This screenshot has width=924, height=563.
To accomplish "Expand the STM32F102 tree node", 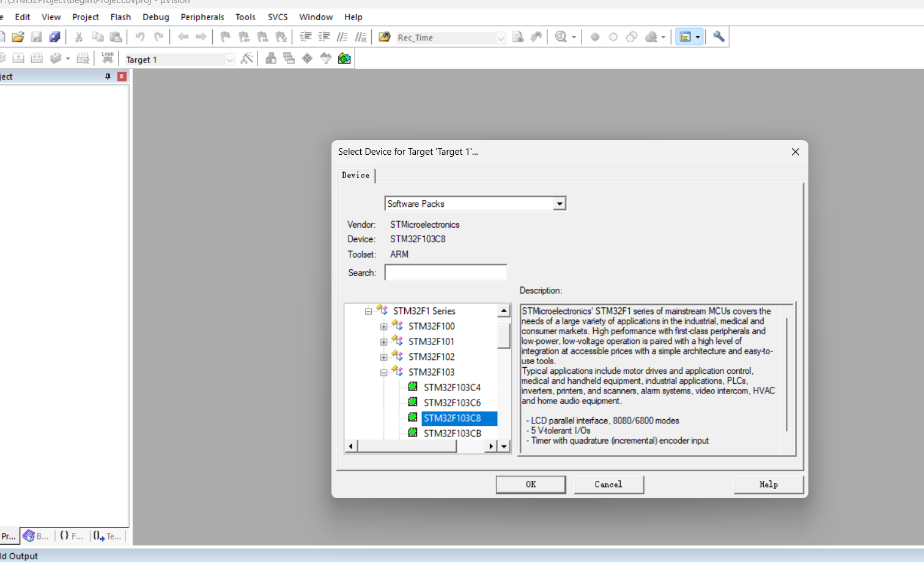I will (383, 357).
